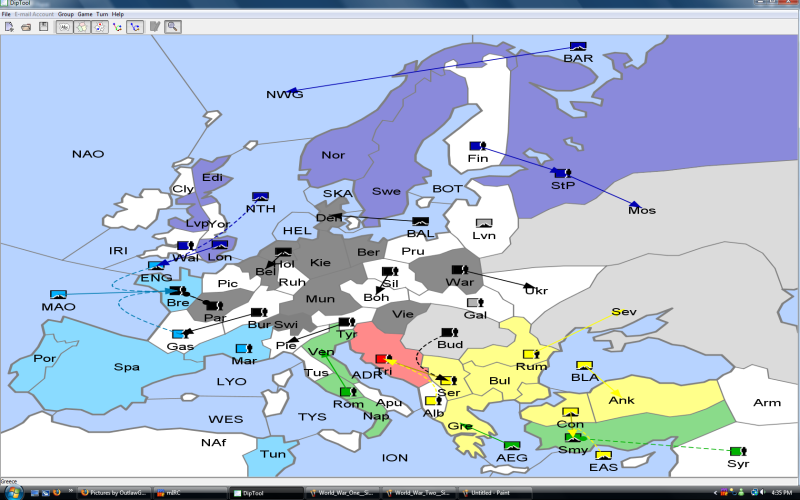800x500 pixels.
Task: Open World_War_One taskbar window button
Action: pyautogui.click(x=341, y=492)
